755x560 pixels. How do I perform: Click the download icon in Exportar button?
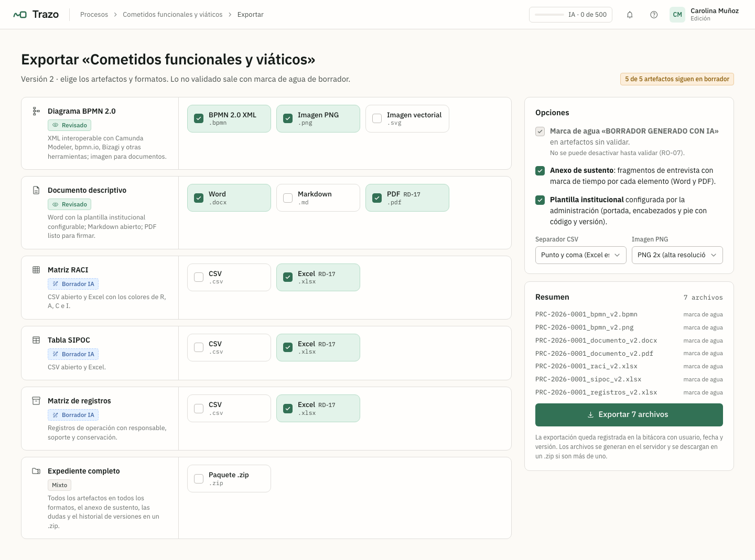click(x=590, y=414)
